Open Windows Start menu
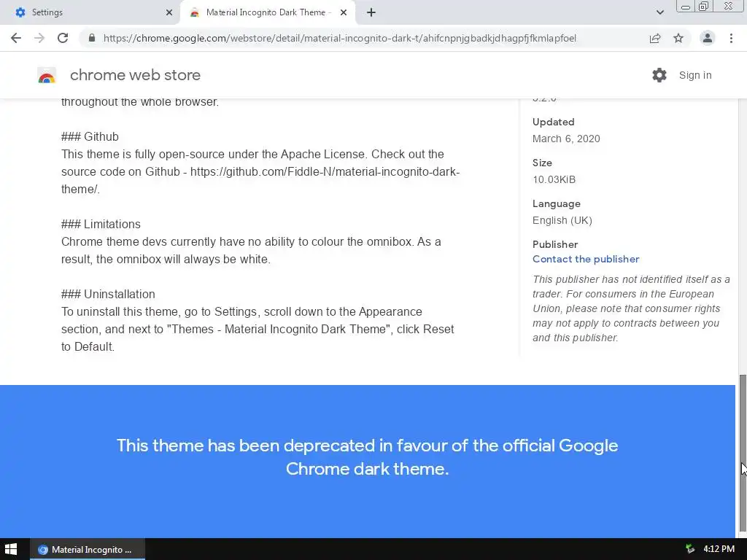 tap(10, 549)
